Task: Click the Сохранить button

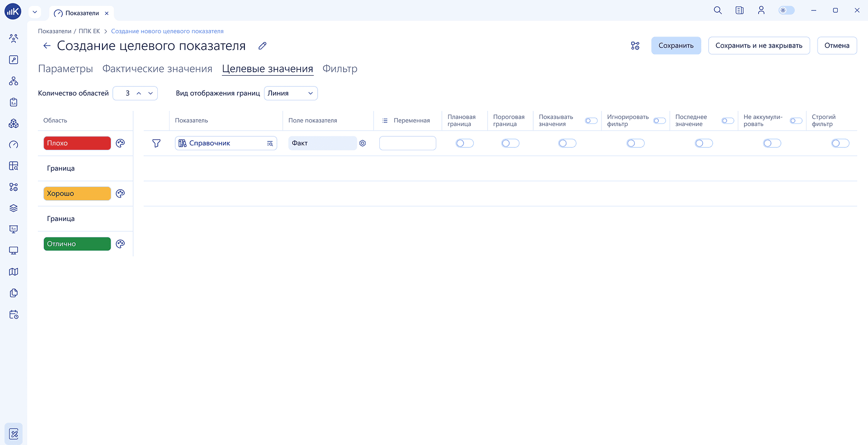Action: coord(676,45)
